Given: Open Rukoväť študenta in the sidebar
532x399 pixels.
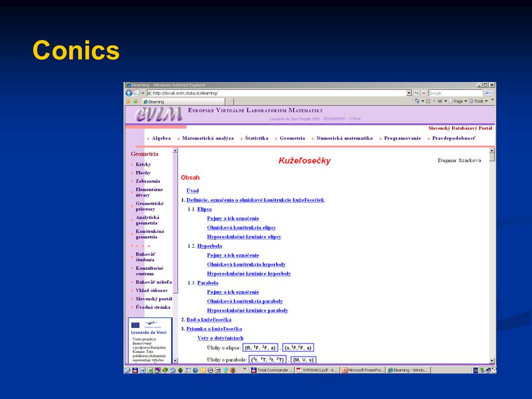Looking at the screenshot, I should click(146, 257).
